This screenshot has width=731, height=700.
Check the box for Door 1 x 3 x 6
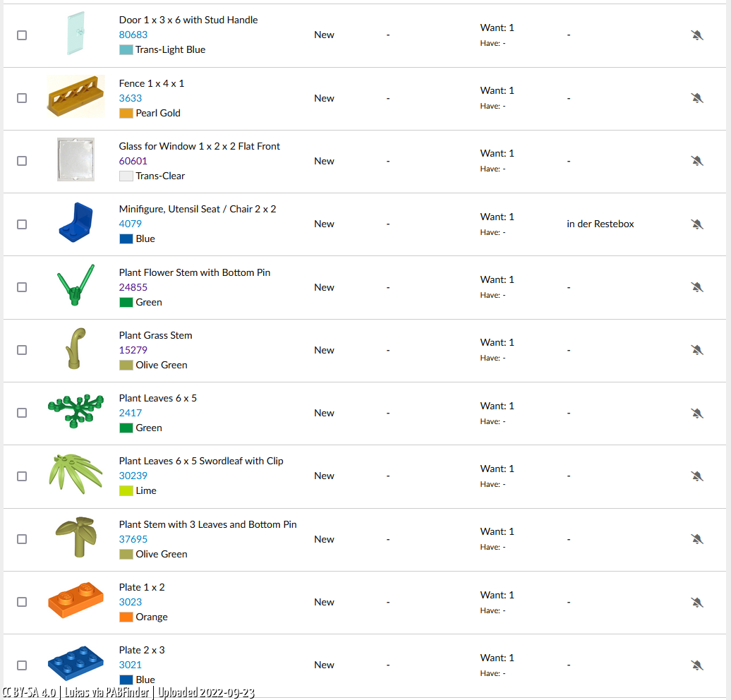click(22, 35)
